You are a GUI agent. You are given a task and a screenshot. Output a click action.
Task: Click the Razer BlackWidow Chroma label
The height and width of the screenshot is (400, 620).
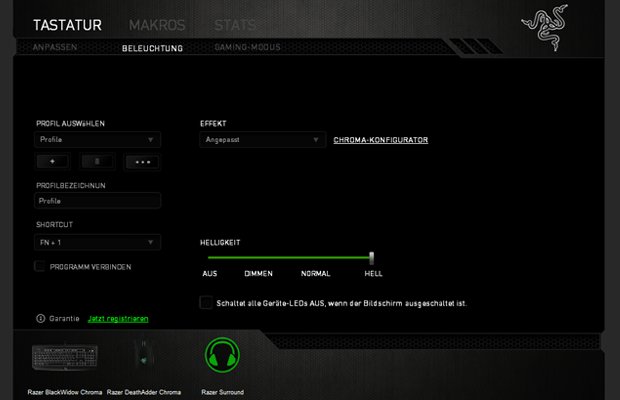pyautogui.click(x=65, y=392)
